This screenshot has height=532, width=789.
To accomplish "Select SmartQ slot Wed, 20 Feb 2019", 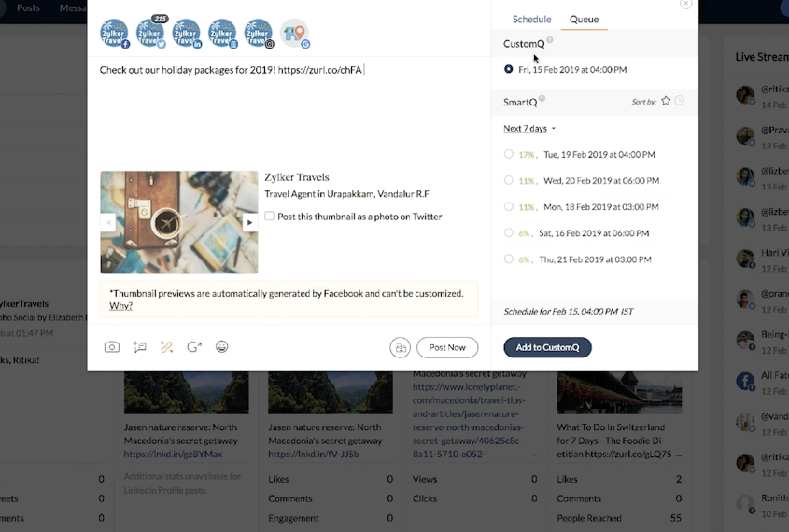I will click(x=508, y=180).
